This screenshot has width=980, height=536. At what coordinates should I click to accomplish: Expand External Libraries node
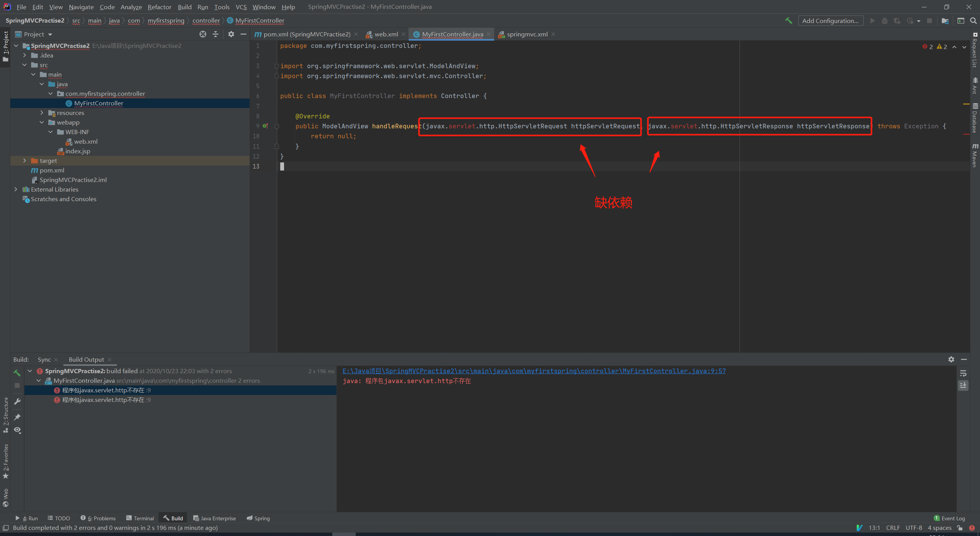click(16, 189)
